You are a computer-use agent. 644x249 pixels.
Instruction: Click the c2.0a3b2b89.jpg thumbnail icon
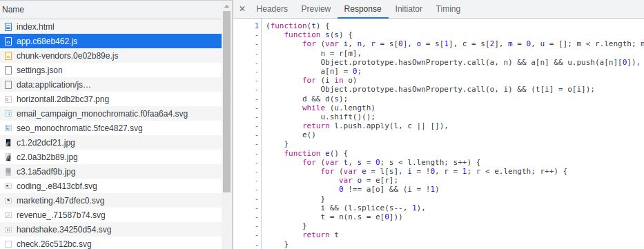tap(8, 157)
